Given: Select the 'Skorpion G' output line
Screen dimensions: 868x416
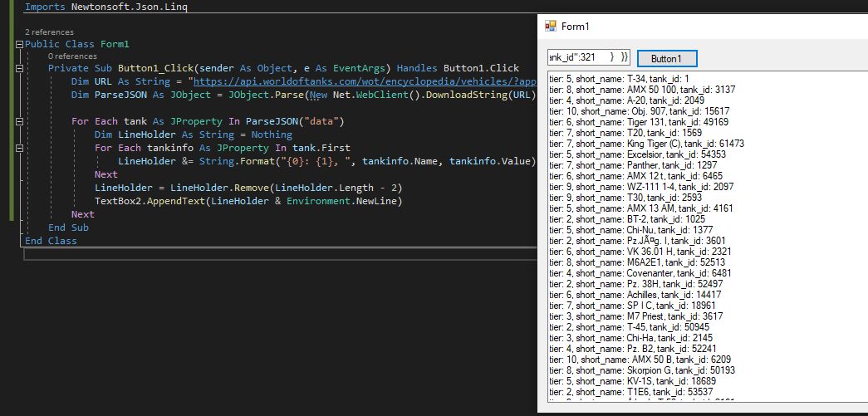Looking at the screenshot, I should (642, 370).
